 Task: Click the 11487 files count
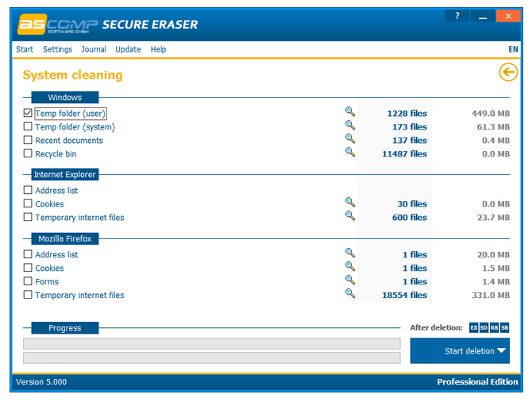(404, 154)
